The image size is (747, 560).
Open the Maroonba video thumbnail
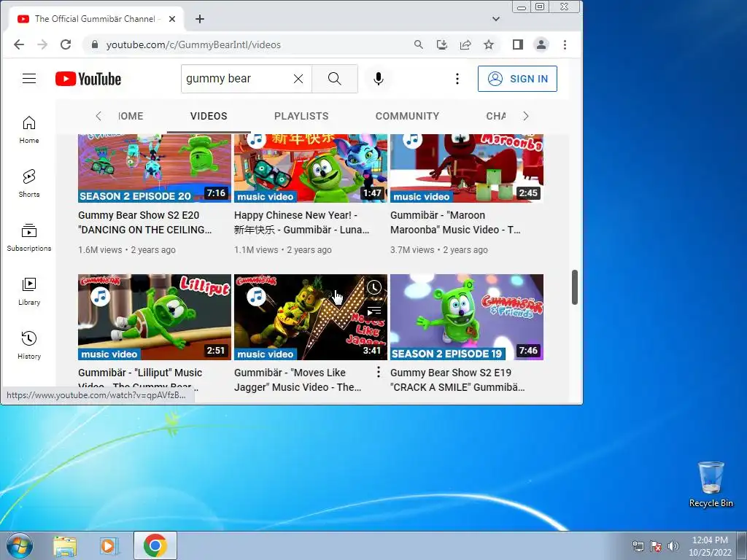(467, 168)
